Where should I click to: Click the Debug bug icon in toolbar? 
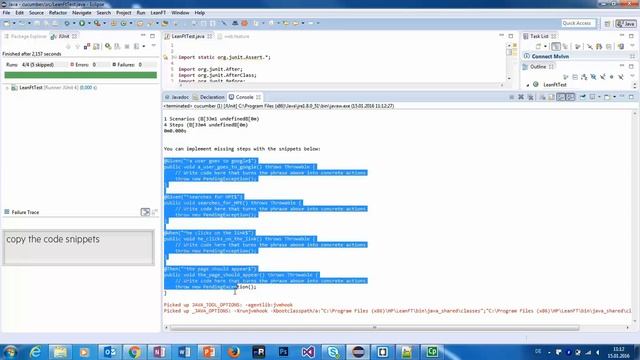tap(67, 23)
